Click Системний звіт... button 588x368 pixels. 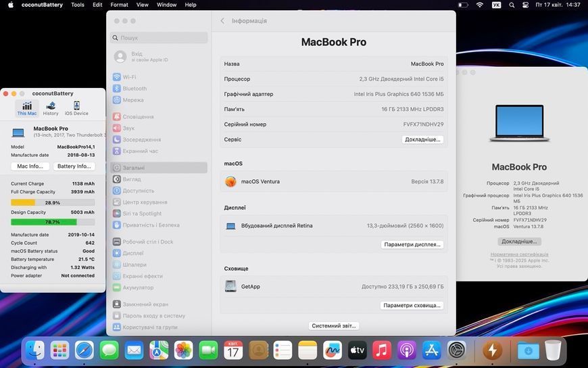[334, 325]
